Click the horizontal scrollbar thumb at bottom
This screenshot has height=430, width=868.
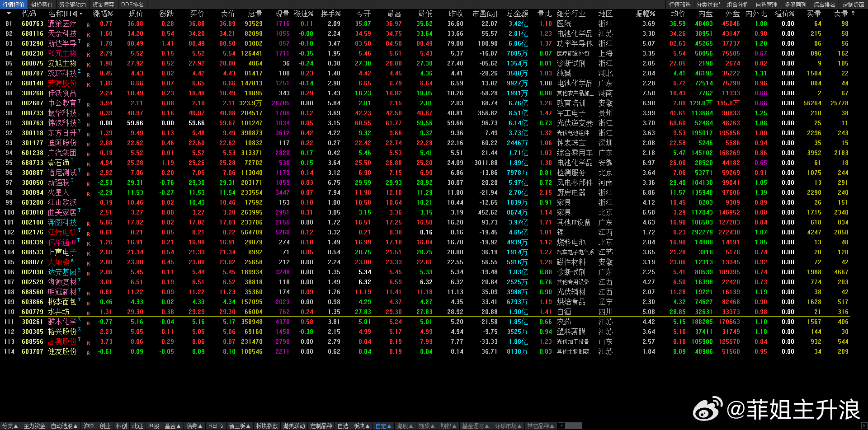coord(573,426)
